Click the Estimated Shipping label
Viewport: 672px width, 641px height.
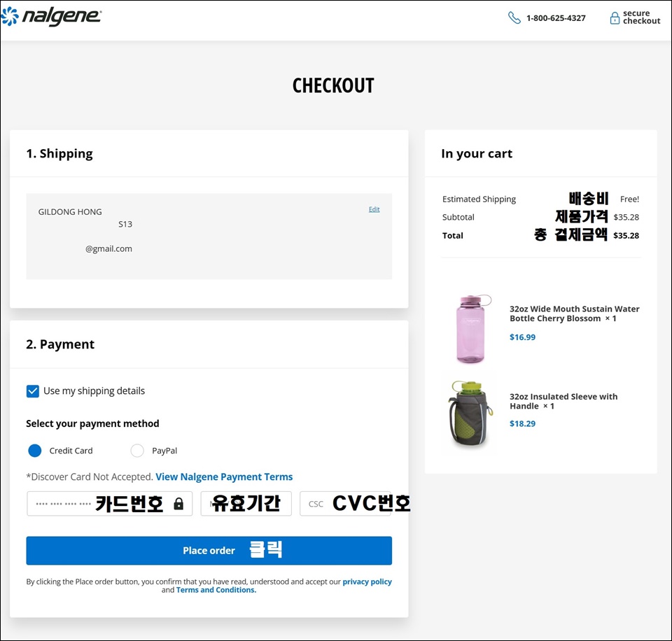(x=479, y=199)
